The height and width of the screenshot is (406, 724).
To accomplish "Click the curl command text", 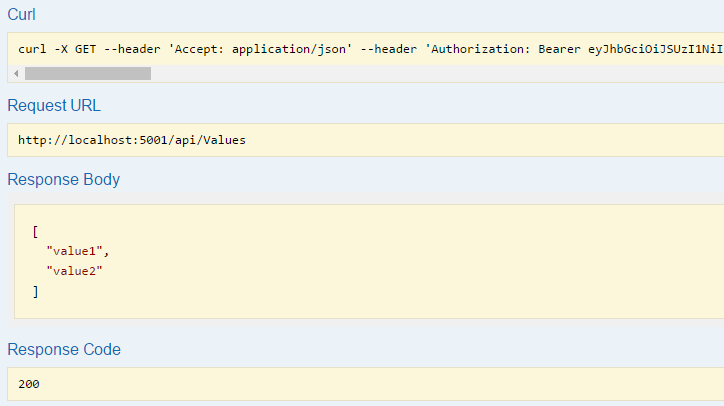I will pyautogui.click(x=370, y=49).
